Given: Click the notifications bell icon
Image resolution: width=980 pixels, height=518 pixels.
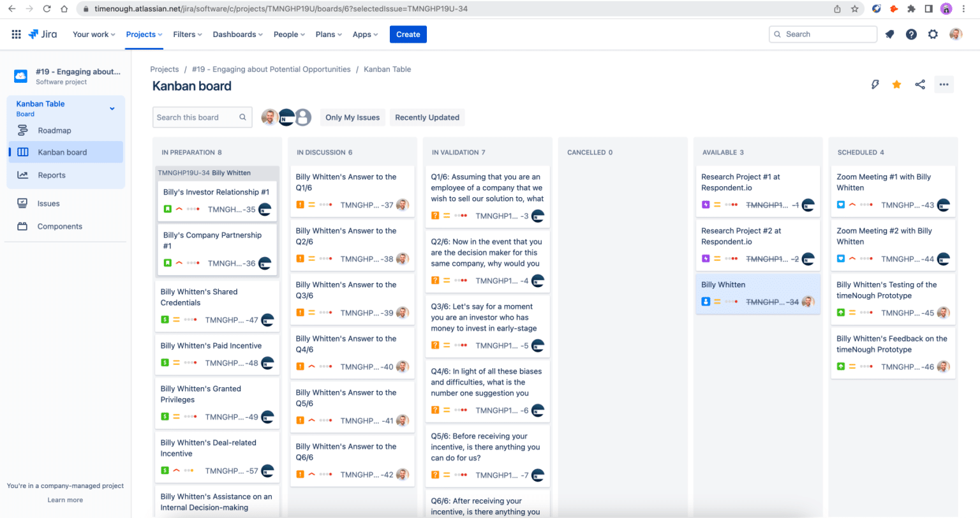Looking at the screenshot, I should 889,34.
